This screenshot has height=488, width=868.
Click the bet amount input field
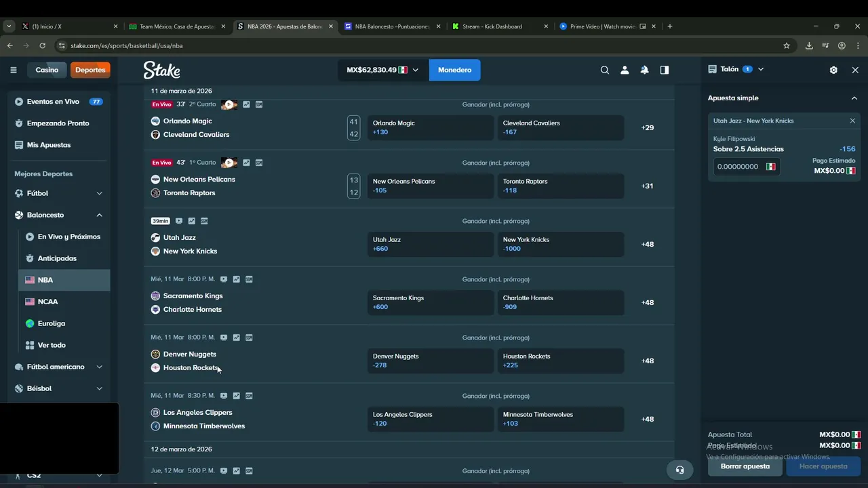[746, 167]
